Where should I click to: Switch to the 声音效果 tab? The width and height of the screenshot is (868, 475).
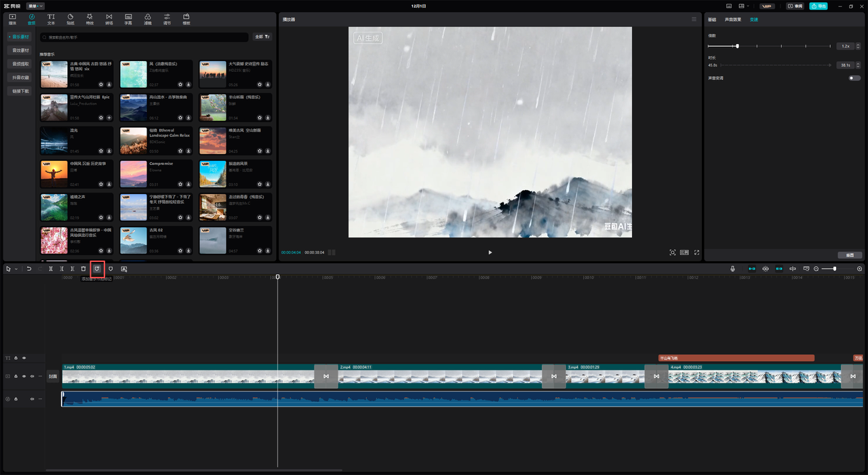pyautogui.click(x=732, y=20)
